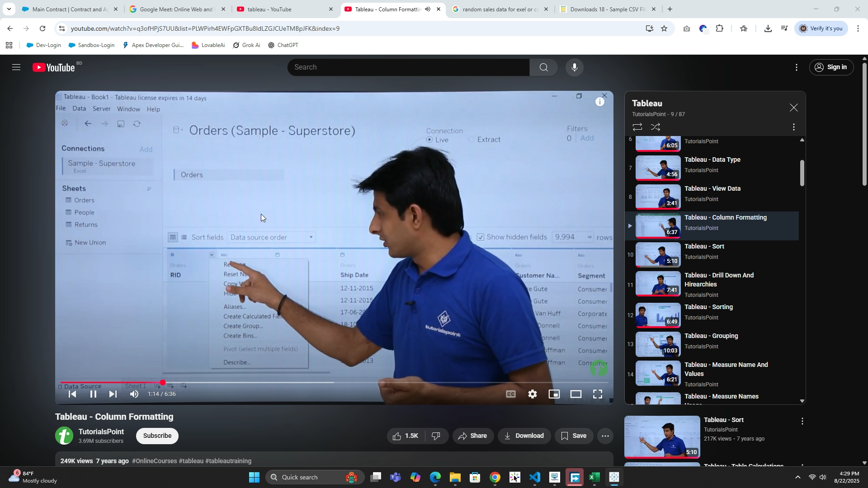Open more actions below video
The width and height of the screenshot is (868, 488).
click(x=605, y=436)
